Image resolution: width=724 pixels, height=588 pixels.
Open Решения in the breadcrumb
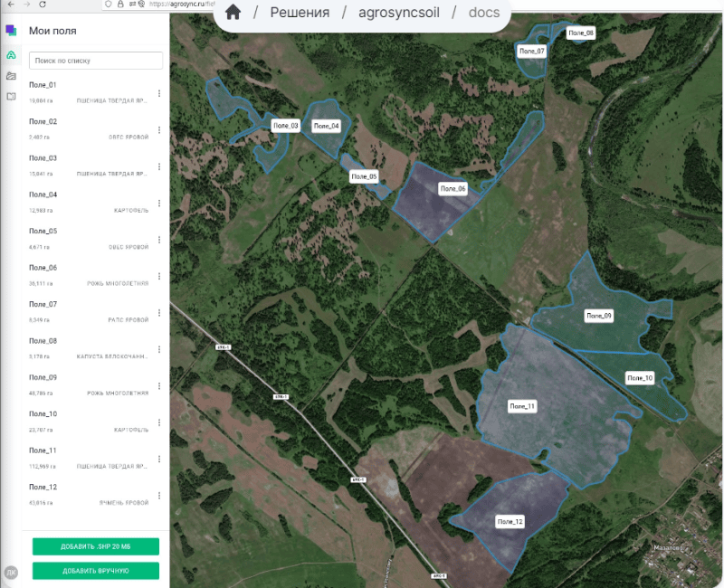click(x=300, y=13)
